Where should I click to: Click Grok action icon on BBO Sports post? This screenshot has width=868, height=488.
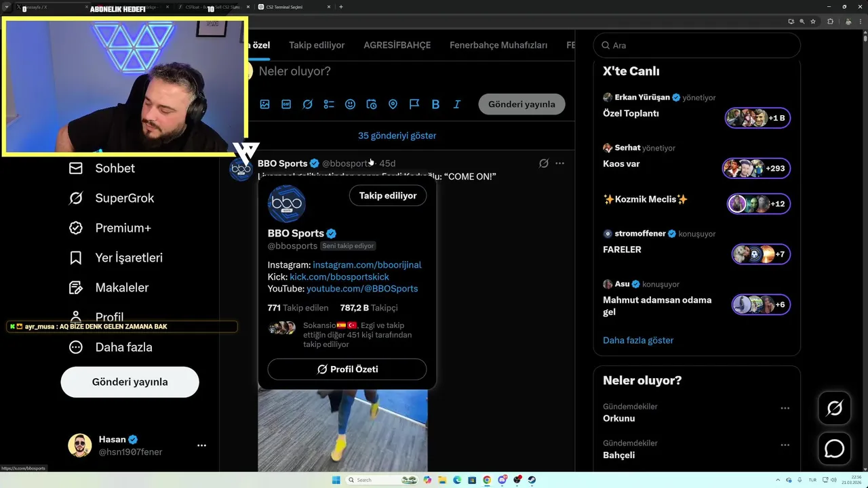pyautogui.click(x=543, y=163)
